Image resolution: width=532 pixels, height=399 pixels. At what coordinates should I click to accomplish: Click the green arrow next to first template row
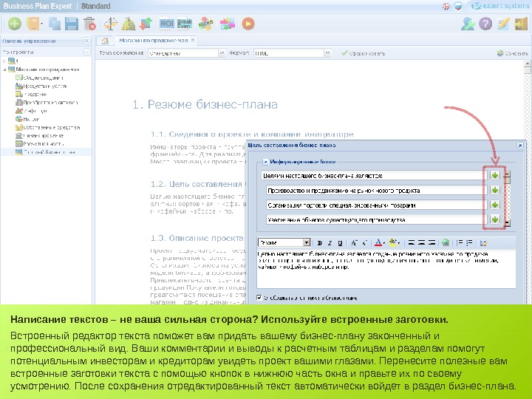click(494, 175)
